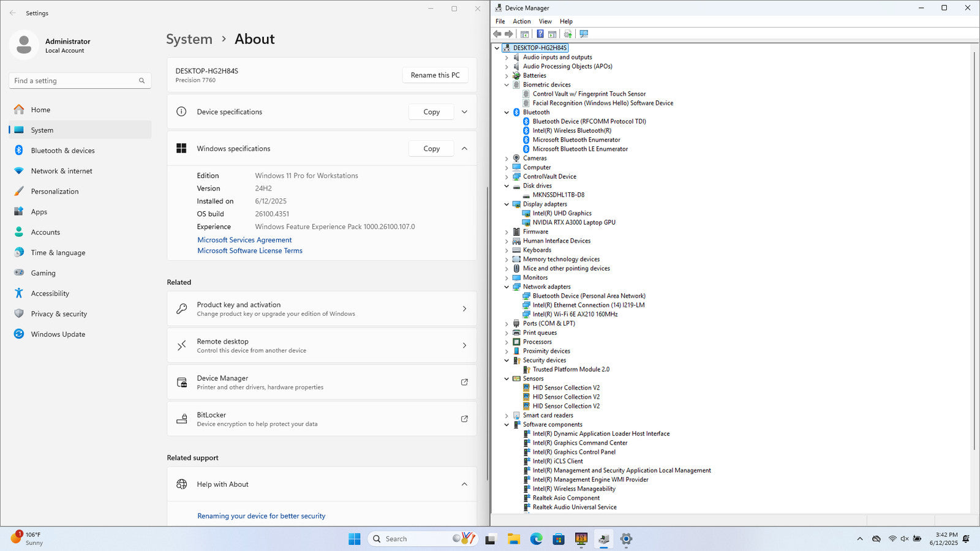Screen dimensions: 980x551
Task: Collapse the Sensors tree node
Action: 507,379
